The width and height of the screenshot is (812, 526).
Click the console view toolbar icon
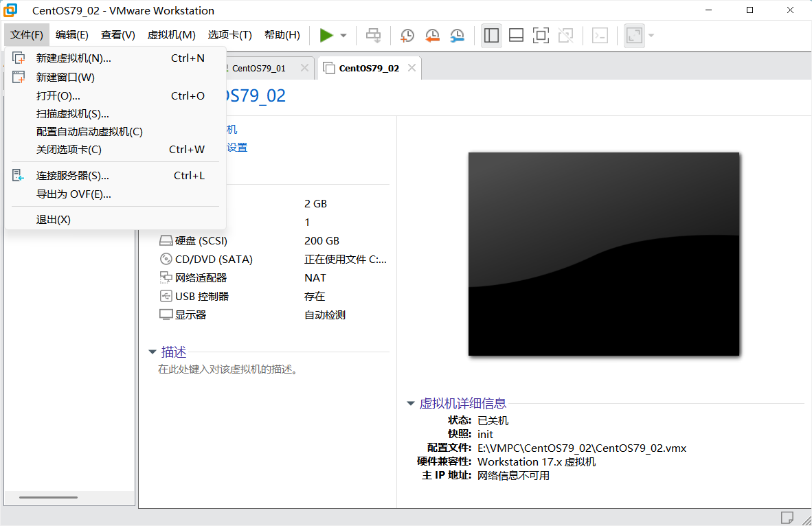click(x=600, y=35)
